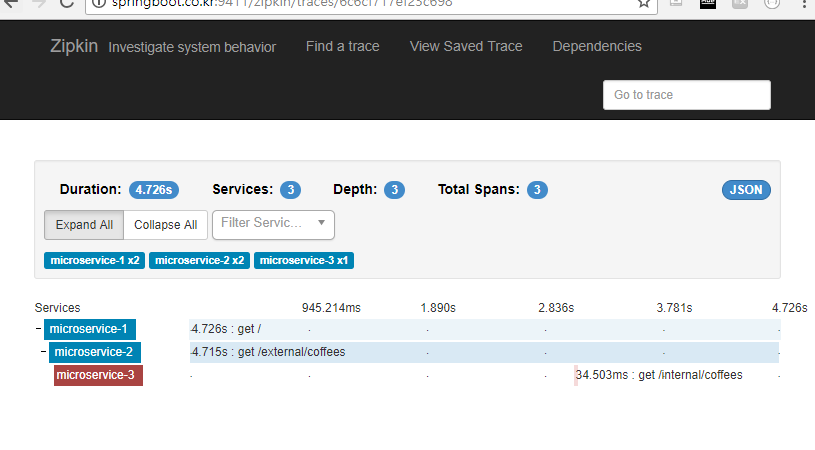Select the red microservice-3 service label
Viewport: 815px width, 450px height.
98,375
